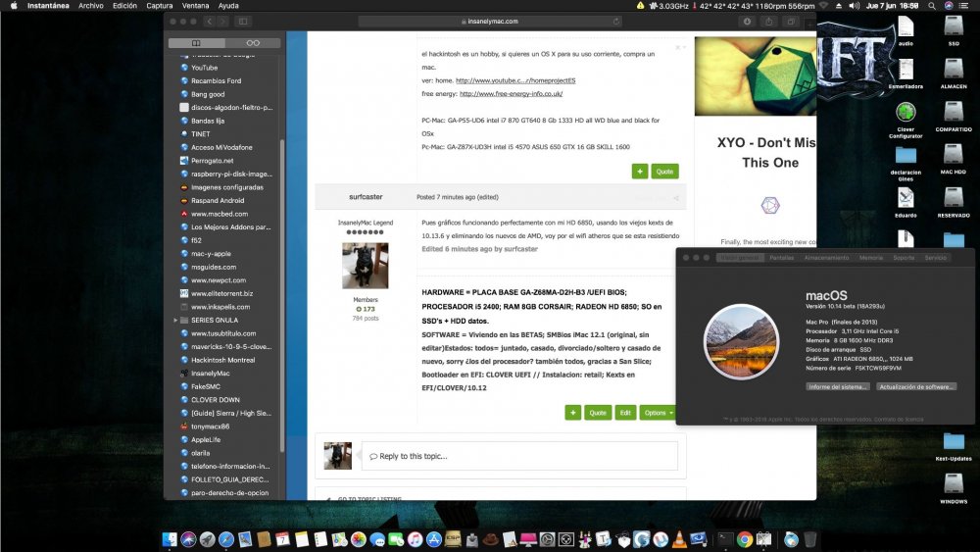
Task: Select the WINDOWS drive on desktop
Action: click(954, 488)
